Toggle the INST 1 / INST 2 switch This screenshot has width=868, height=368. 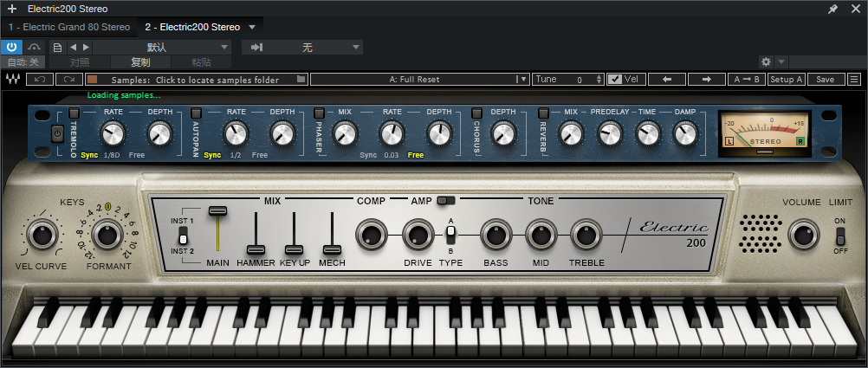[x=183, y=236]
